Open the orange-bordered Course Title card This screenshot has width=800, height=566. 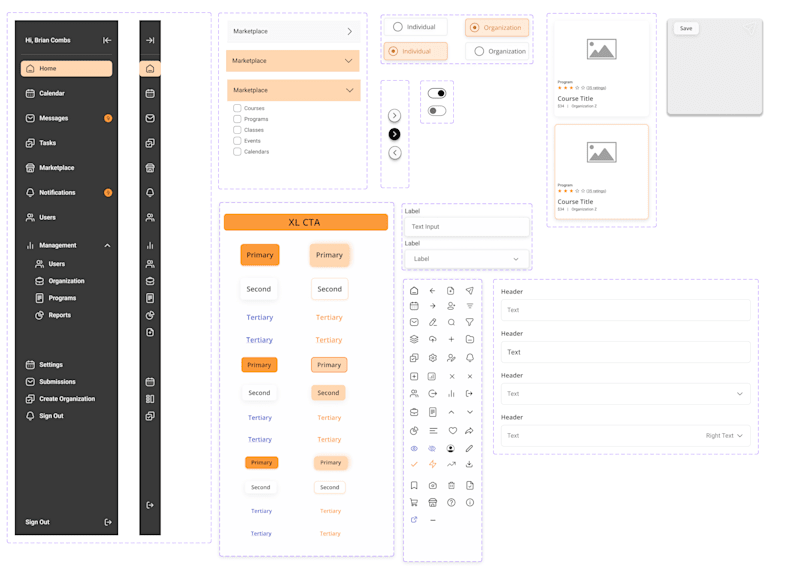[602, 171]
